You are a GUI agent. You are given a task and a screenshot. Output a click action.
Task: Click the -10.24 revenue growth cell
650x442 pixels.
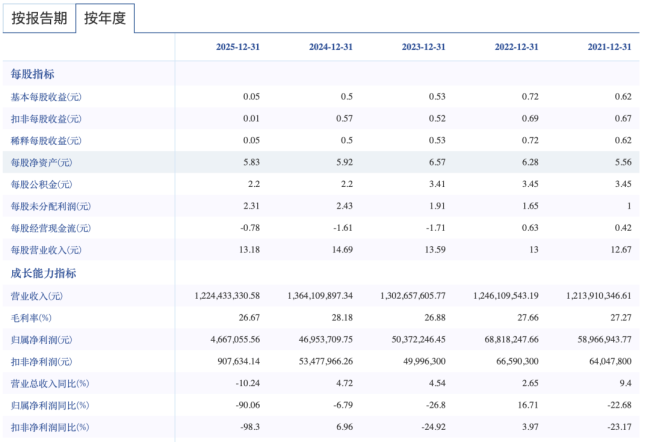click(x=248, y=383)
